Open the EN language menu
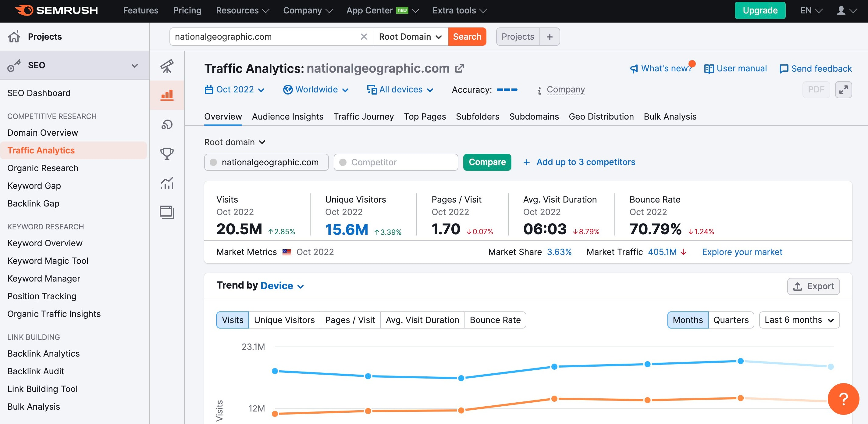Screen dimensions: 868x424 coord(811,10)
